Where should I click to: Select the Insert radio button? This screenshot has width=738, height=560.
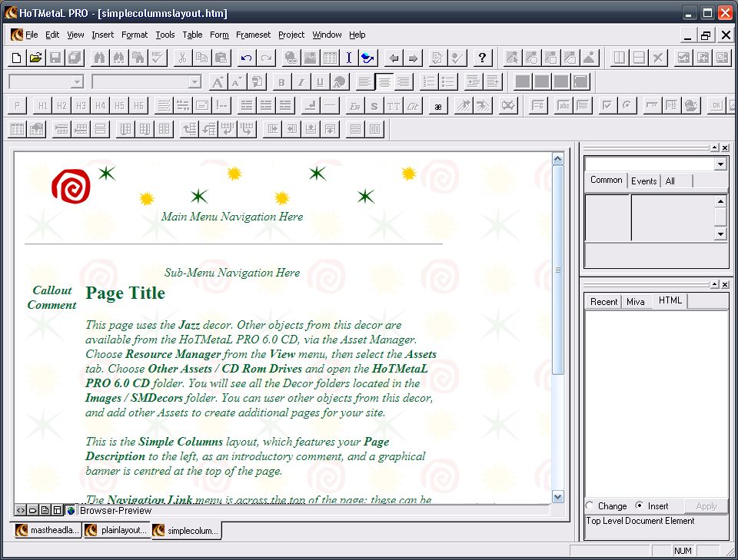[x=640, y=505]
